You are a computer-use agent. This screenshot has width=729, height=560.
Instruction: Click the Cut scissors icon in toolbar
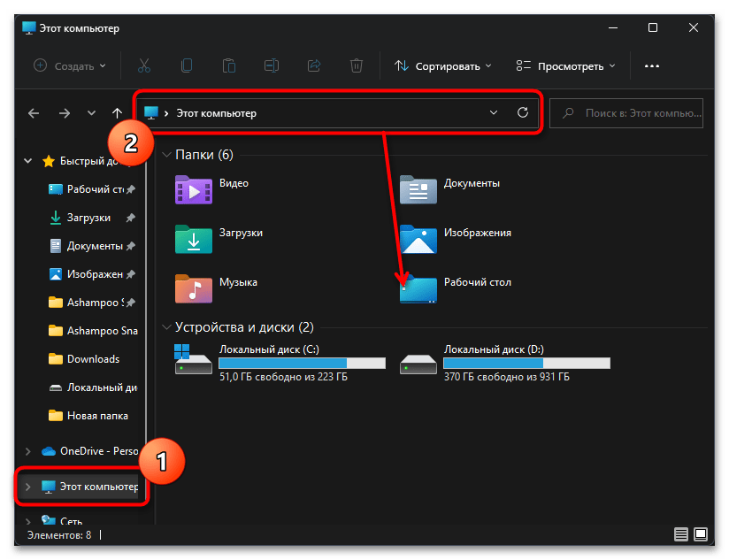[144, 65]
